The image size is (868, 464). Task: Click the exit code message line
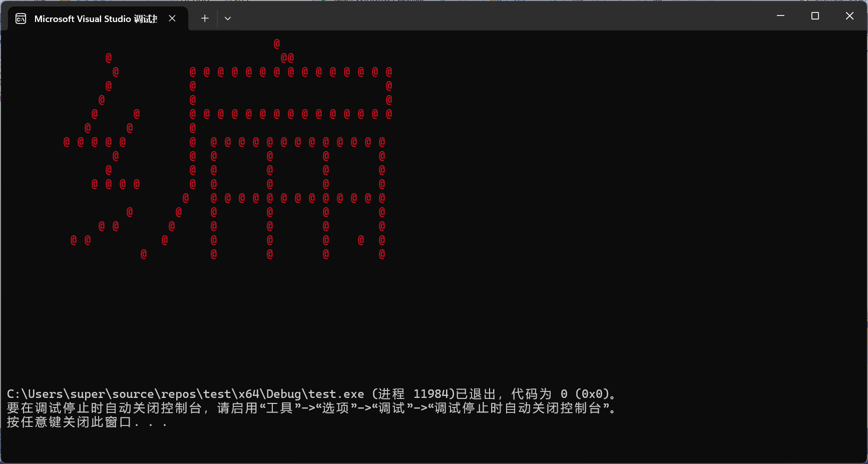point(310,394)
